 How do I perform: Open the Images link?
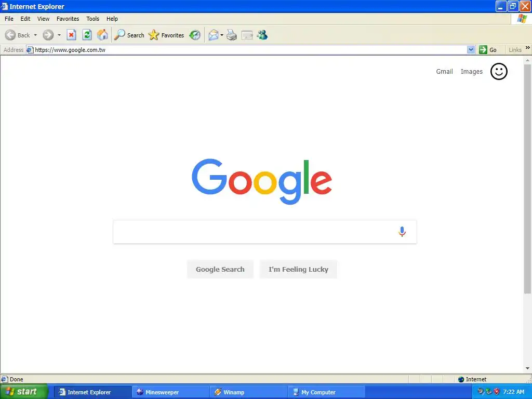[472, 72]
